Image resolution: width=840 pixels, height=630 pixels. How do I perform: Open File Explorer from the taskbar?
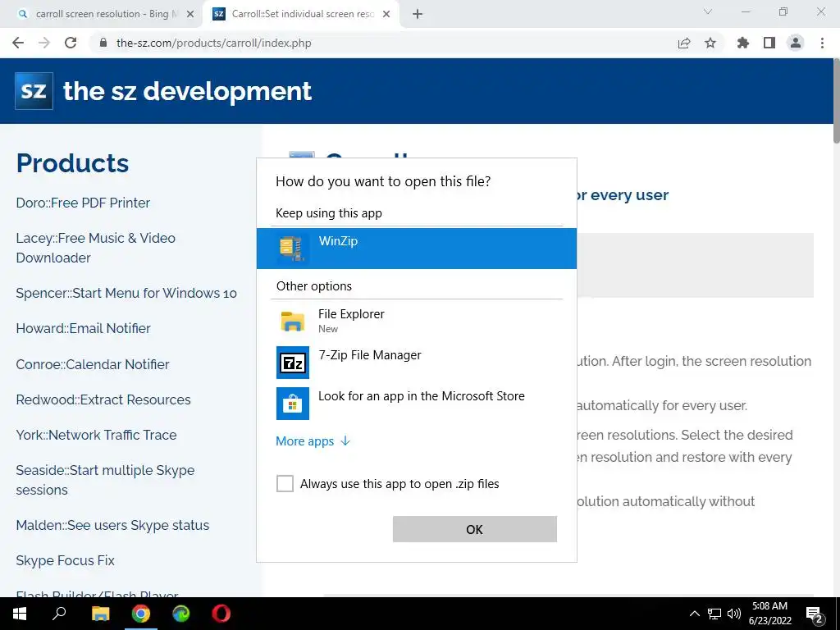pos(100,614)
